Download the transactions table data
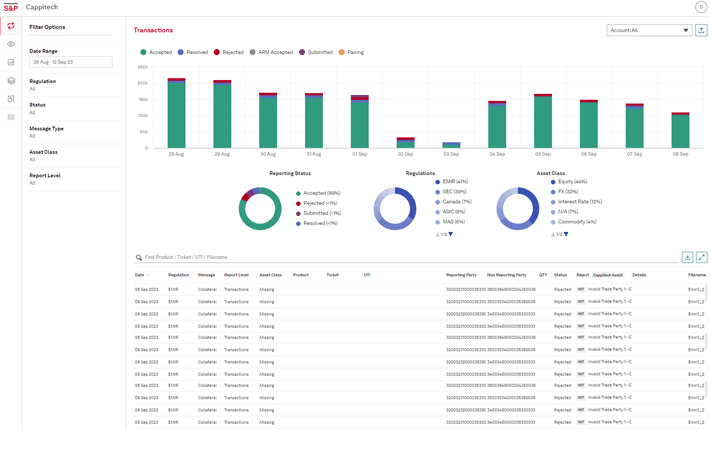710x450 pixels. click(687, 257)
